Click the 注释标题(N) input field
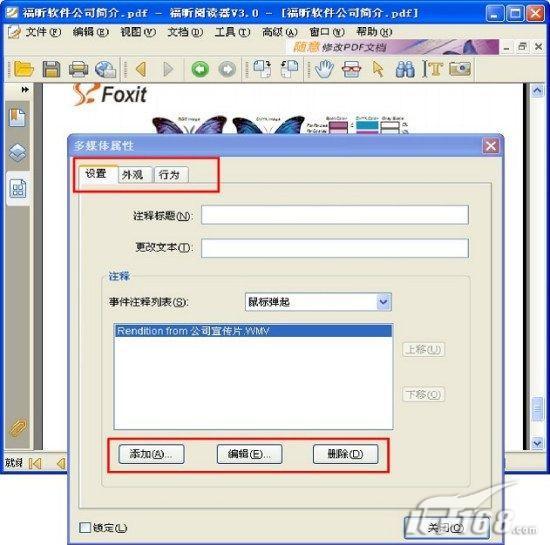The height and width of the screenshot is (545, 550). click(335, 215)
